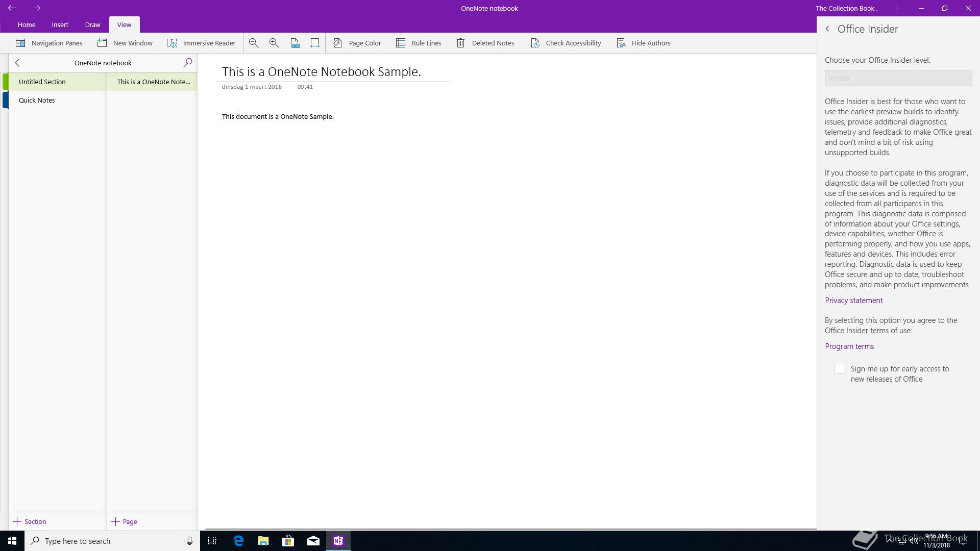Open the Windows Start menu
980x551 pixels.
12,541
